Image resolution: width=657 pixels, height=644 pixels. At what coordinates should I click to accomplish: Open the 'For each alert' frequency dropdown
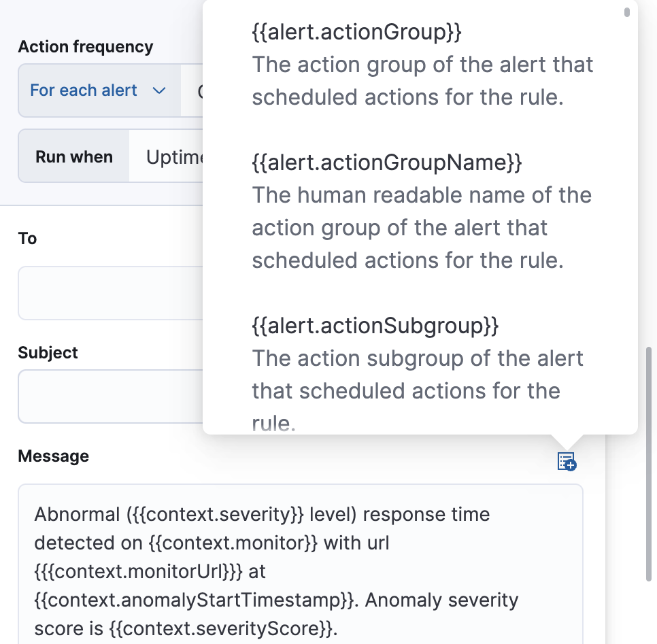98,90
